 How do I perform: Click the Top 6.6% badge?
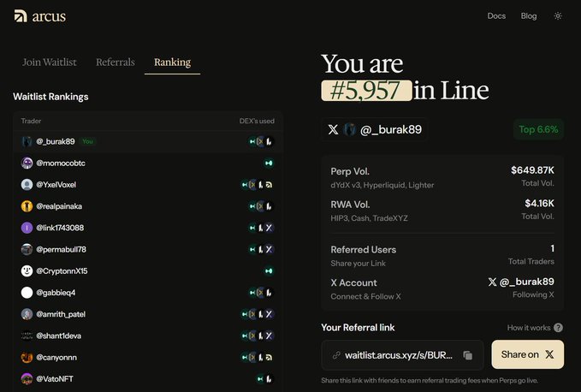point(538,129)
